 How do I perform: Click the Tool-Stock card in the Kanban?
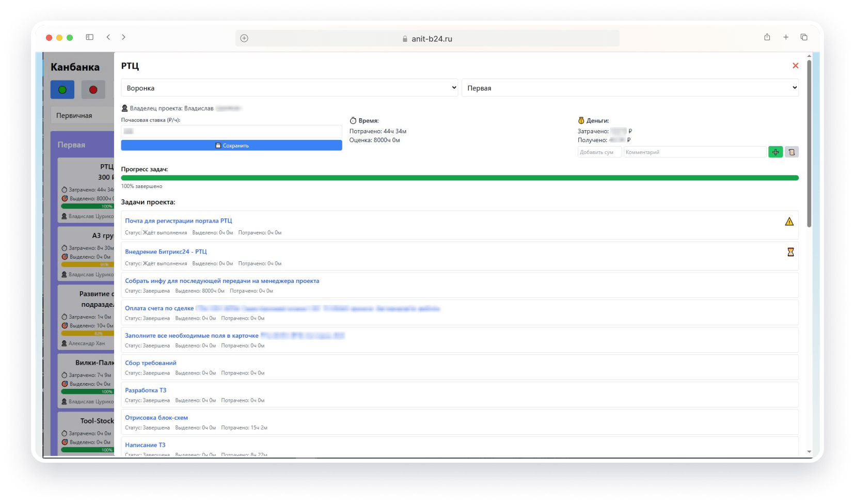(x=86, y=433)
